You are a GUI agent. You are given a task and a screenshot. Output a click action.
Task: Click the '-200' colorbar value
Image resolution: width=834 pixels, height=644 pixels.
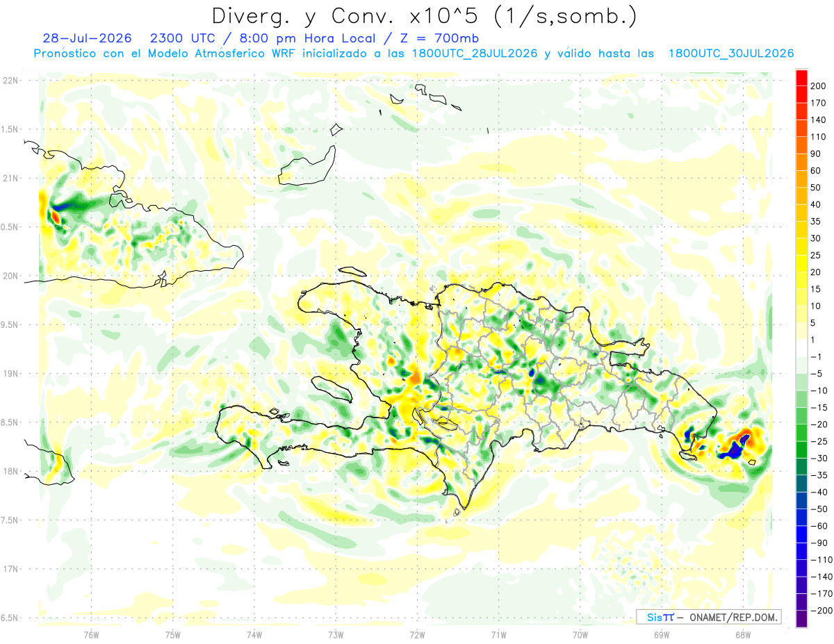pyautogui.click(x=821, y=611)
